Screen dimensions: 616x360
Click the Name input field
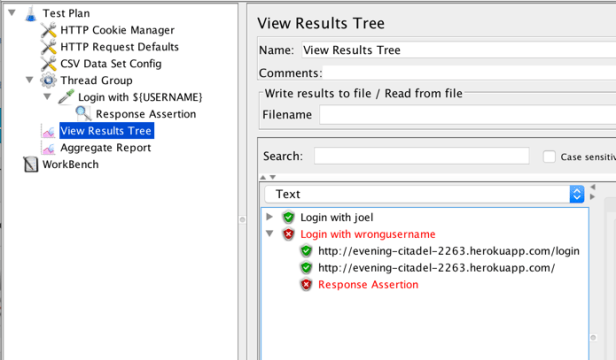click(458, 50)
